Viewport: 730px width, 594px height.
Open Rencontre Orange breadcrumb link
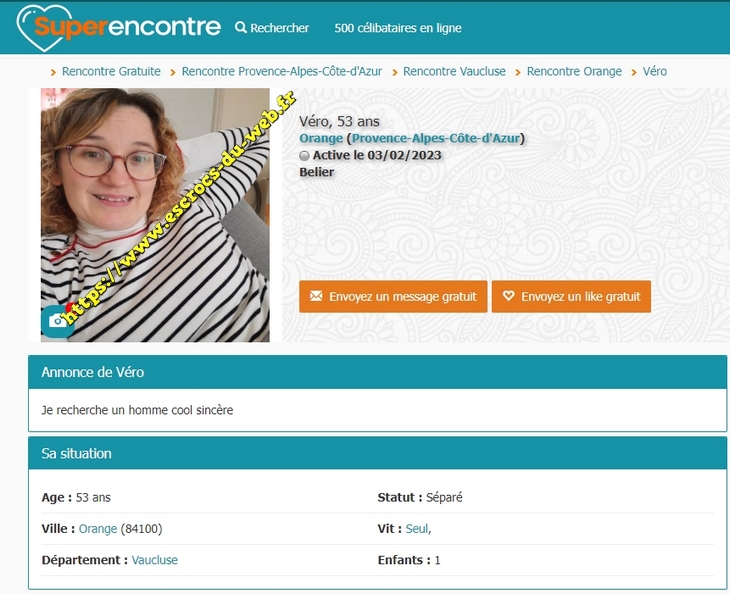574,71
